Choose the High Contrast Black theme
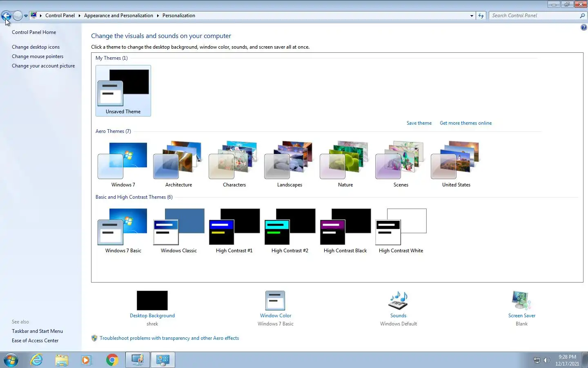588x368 pixels. tap(345, 231)
